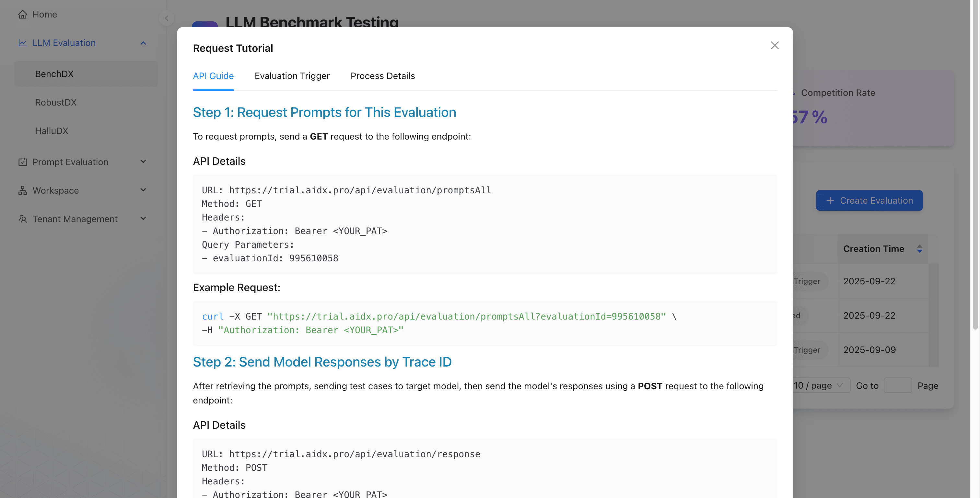Switch to the API Guide tab
The height and width of the screenshot is (498, 980).
tap(213, 76)
